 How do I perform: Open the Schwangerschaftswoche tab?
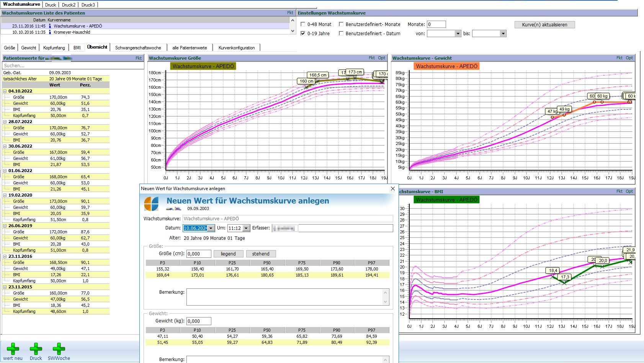point(138,48)
